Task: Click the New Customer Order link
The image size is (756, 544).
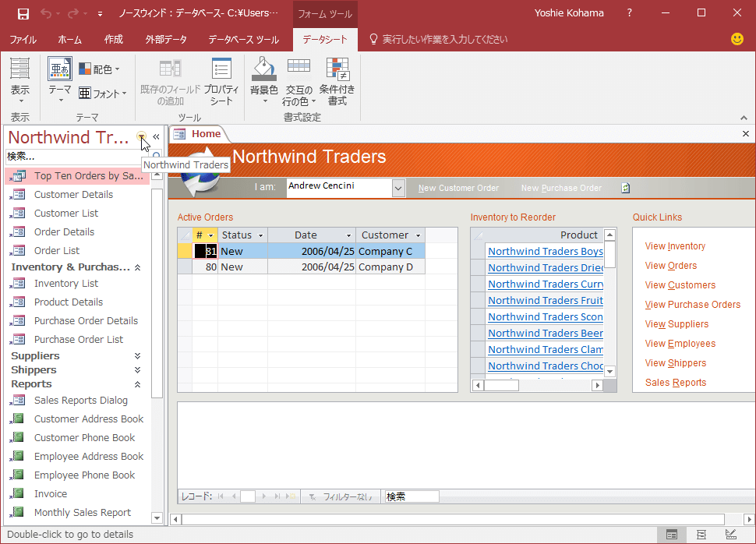Action: [458, 188]
